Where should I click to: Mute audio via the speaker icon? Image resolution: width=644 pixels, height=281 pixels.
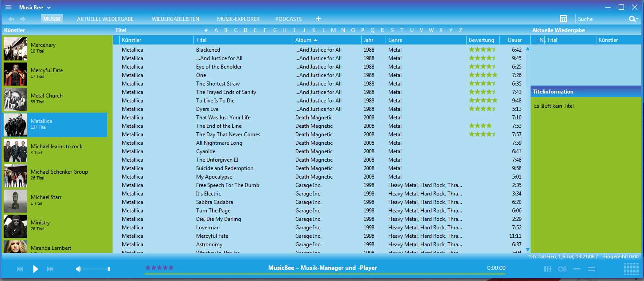(x=79, y=269)
